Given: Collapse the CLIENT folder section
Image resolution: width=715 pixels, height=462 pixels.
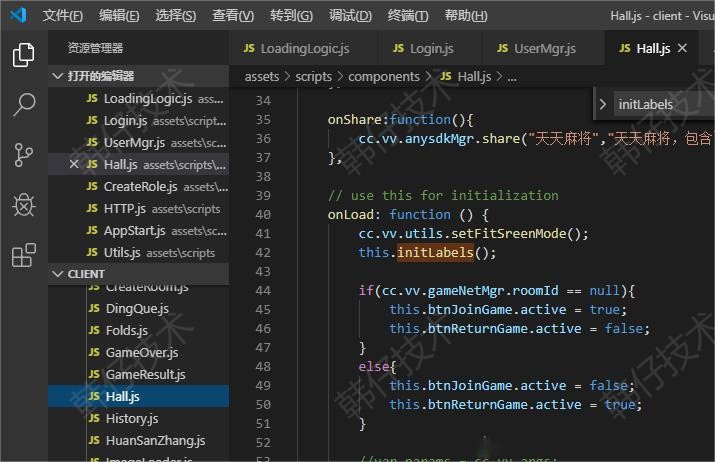Looking at the screenshot, I should coord(138,274).
